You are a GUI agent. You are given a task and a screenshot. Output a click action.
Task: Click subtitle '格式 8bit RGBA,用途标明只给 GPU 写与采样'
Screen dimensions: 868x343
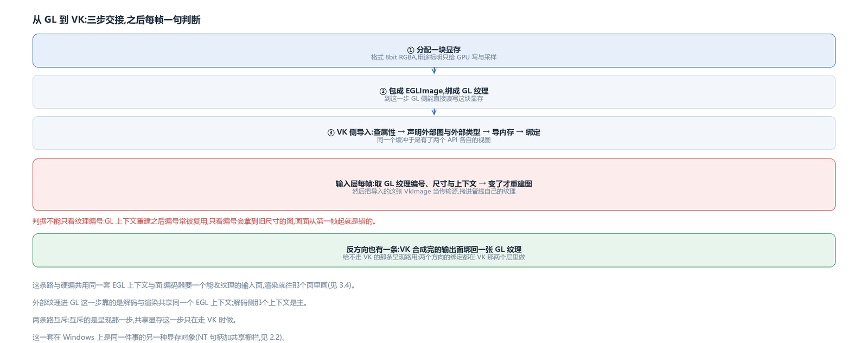(434, 57)
